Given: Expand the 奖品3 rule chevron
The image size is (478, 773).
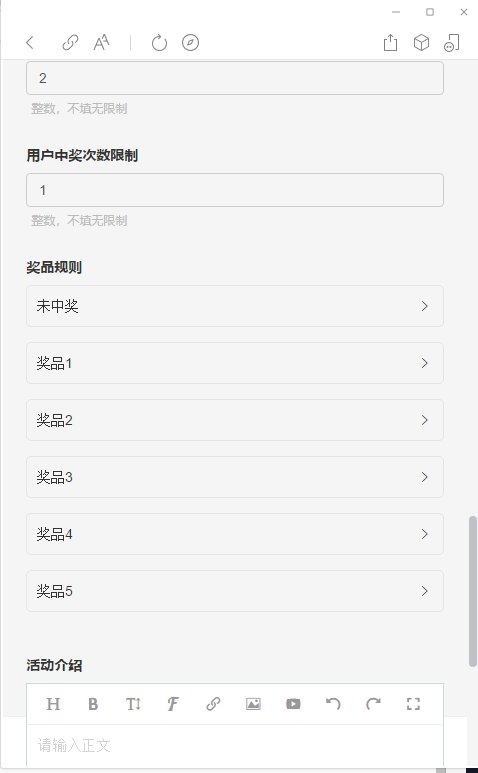Looking at the screenshot, I should [424, 477].
